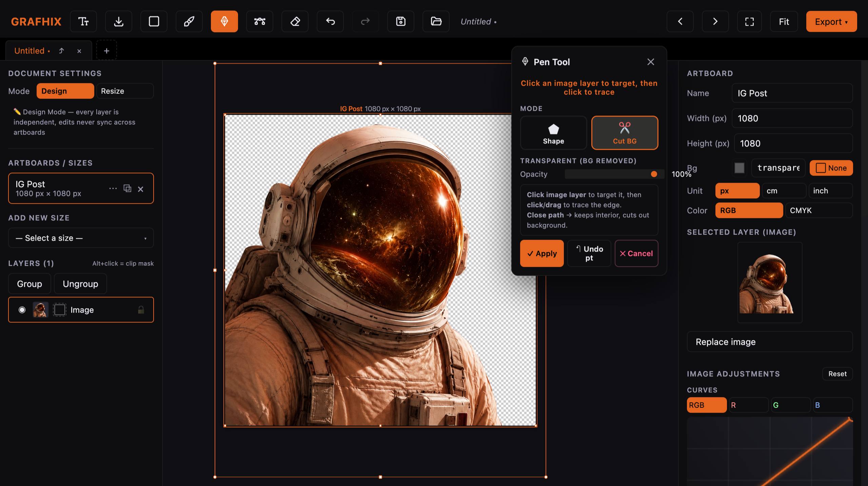This screenshot has width=868, height=486.
Task: Go to previous artboard arrow
Action: (680, 21)
